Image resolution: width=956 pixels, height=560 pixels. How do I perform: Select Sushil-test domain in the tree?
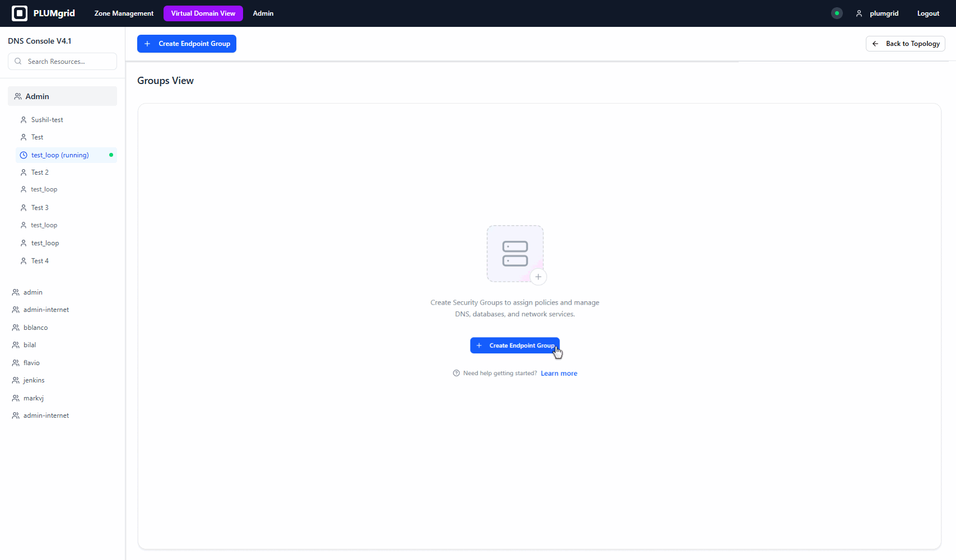(x=47, y=120)
